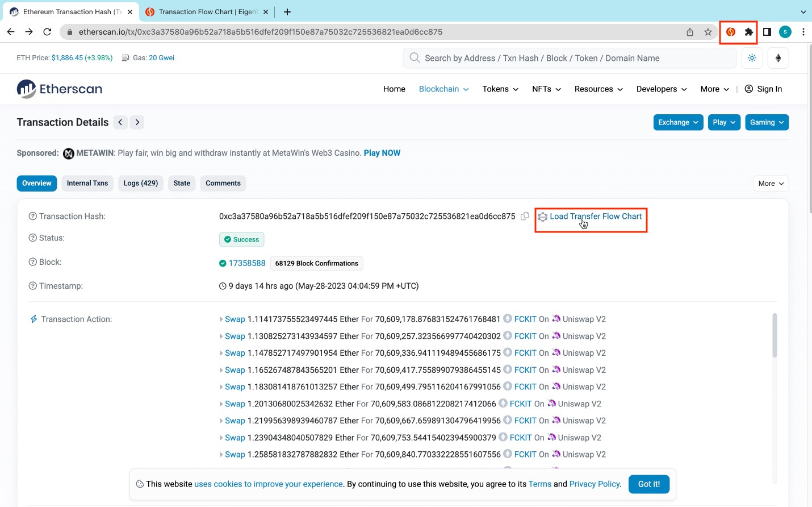
Task: Click the Home nav item
Action: click(x=394, y=89)
